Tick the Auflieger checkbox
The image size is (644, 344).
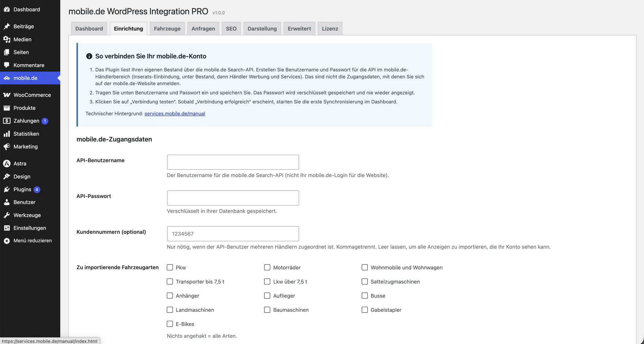coord(267,296)
